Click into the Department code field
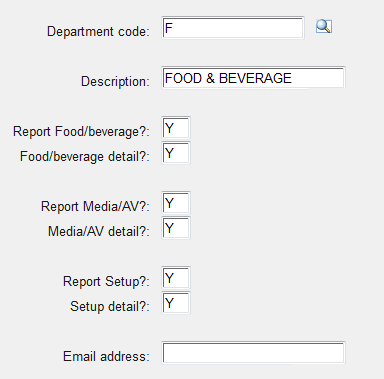 tap(233, 28)
